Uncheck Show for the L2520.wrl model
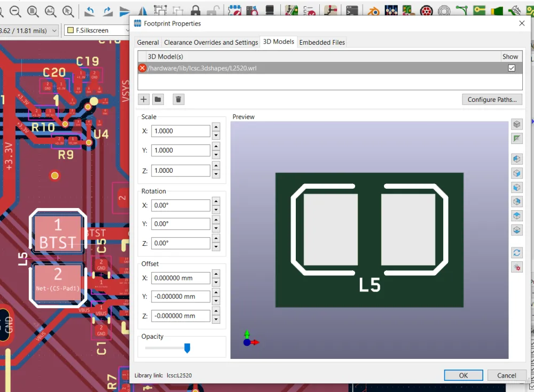 click(512, 68)
